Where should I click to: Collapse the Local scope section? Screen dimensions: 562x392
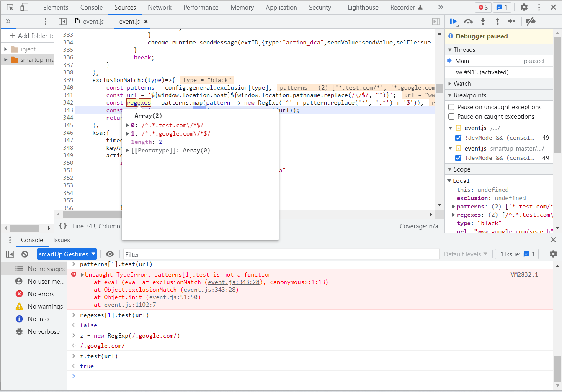[x=449, y=181]
